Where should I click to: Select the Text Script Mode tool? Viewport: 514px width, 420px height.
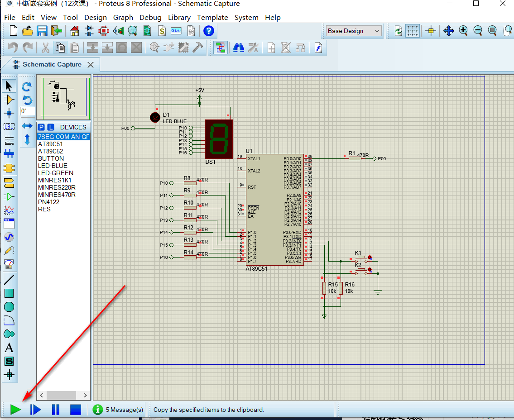pos(9,141)
